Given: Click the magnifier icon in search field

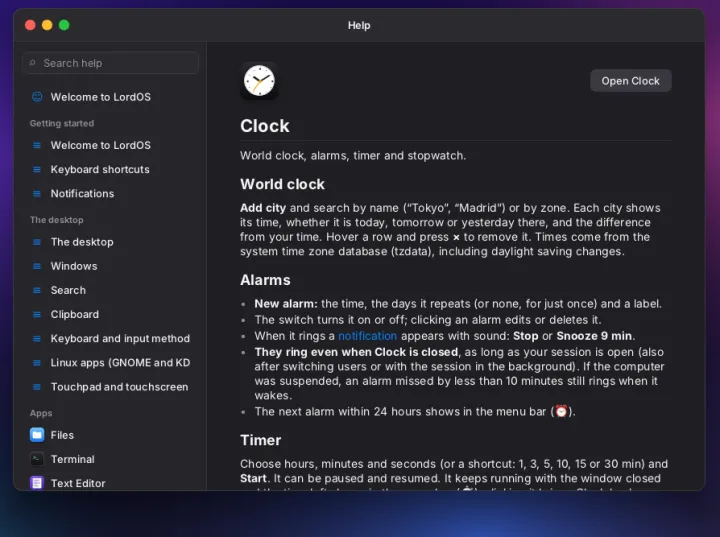Looking at the screenshot, I should pos(33,63).
